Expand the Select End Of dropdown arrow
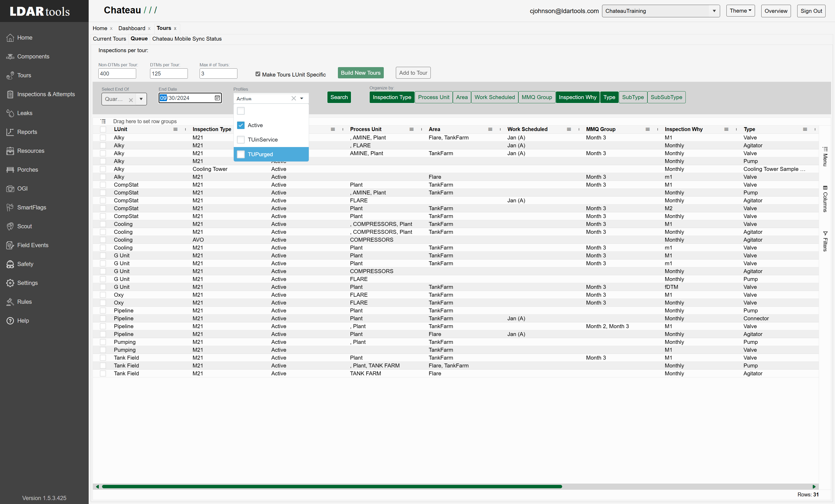This screenshot has width=835, height=504. point(141,99)
